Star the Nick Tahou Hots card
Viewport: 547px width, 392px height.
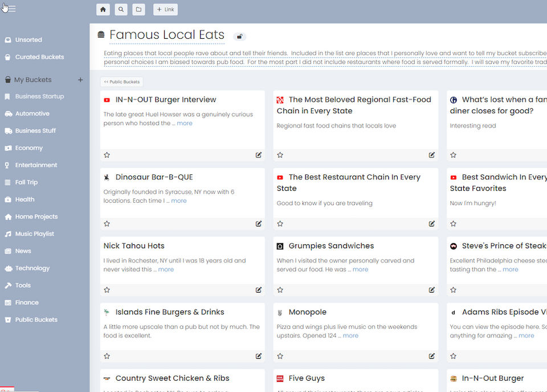[x=107, y=290]
